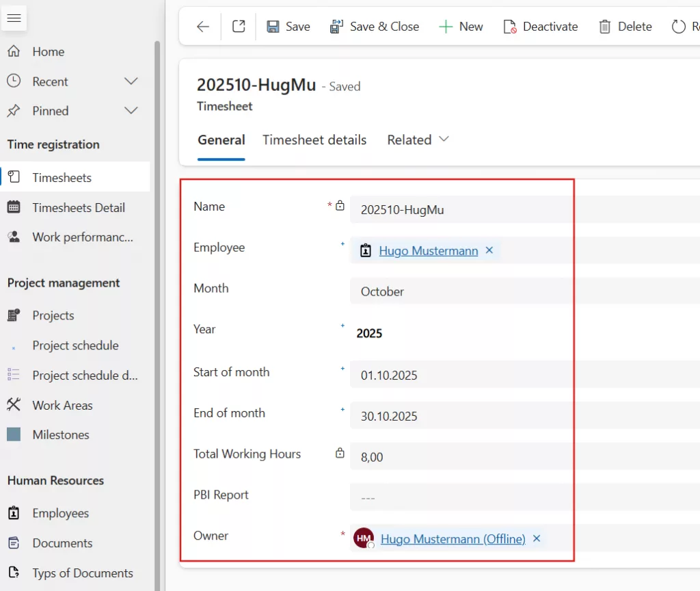Expand the Pinned section chevron

[131, 111]
